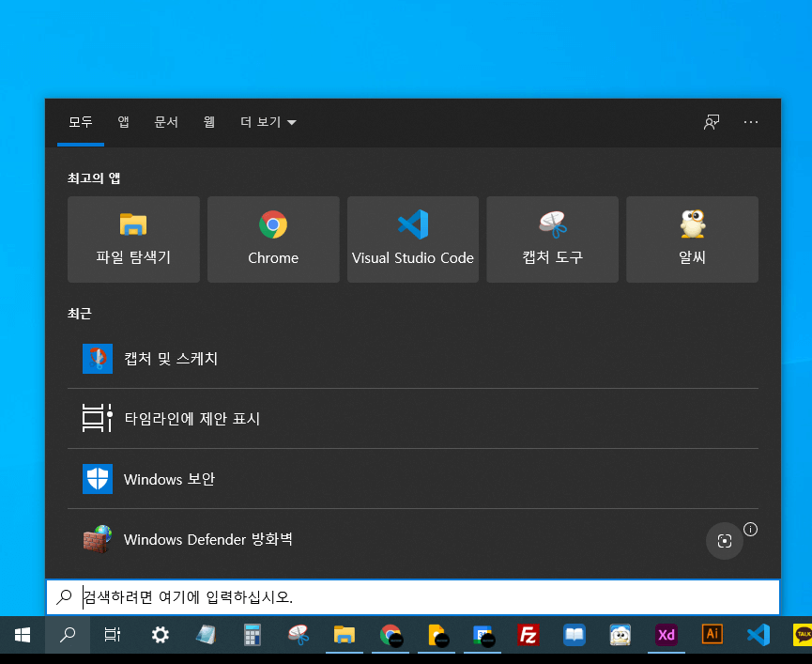Open the Calculator on the taskbar
The width and height of the screenshot is (812, 664).
point(253,635)
